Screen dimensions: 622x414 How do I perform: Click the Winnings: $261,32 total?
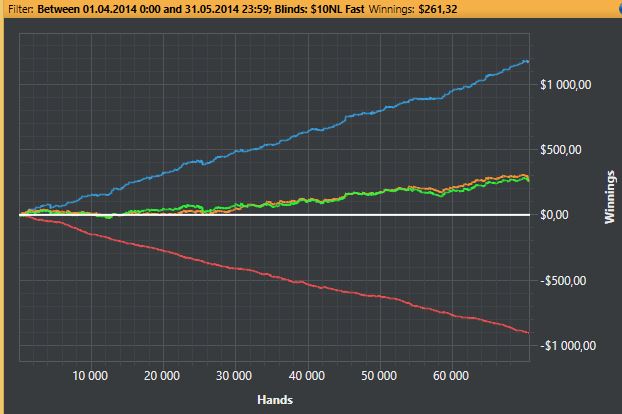[413, 9]
